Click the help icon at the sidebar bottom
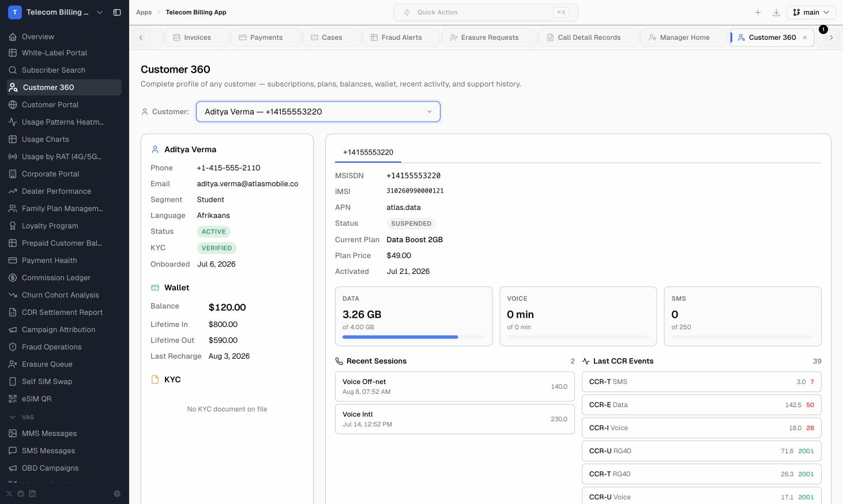 [117, 494]
